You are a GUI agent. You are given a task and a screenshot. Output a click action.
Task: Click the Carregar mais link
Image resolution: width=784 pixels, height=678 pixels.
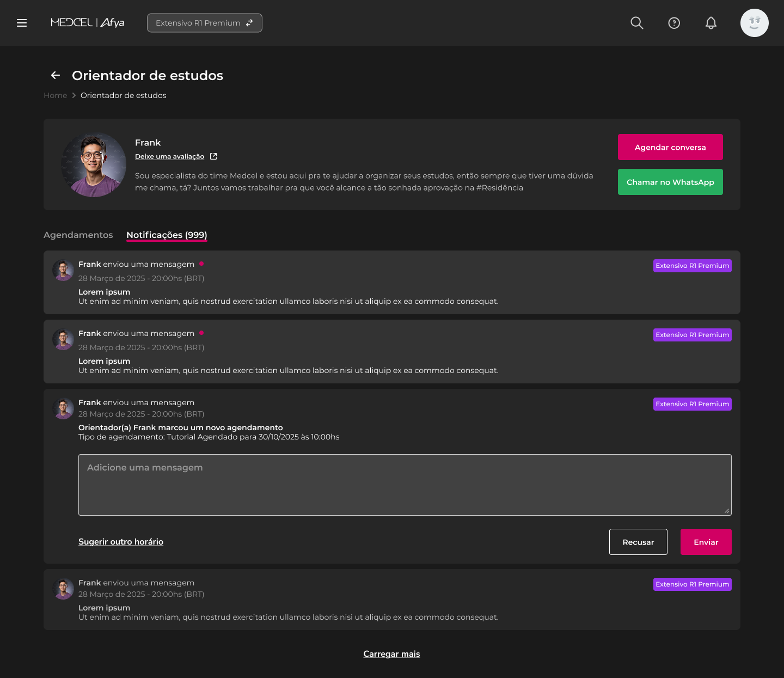click(391, 654)
